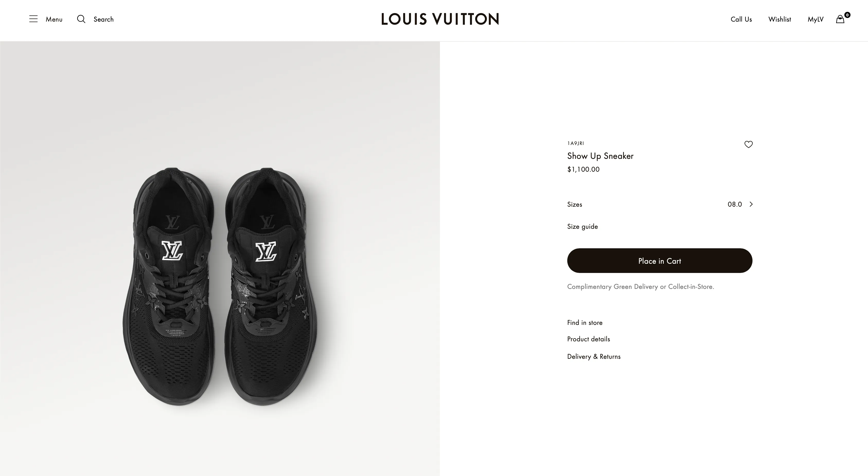Expand the size selector chevron arrow

tap(751, 204)
